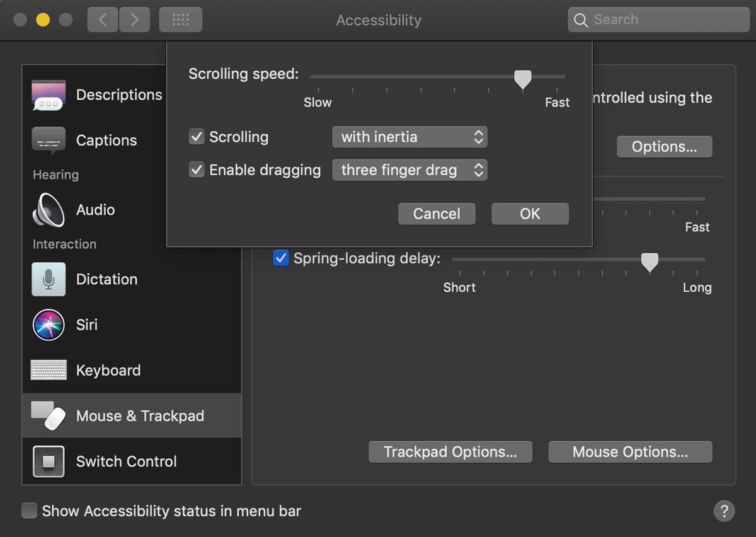Click the Scrolling speed slider thumb

[522, 79]
